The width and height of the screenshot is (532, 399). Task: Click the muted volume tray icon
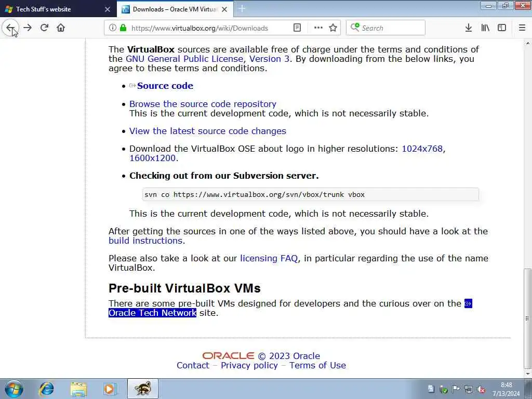(481, 389)
